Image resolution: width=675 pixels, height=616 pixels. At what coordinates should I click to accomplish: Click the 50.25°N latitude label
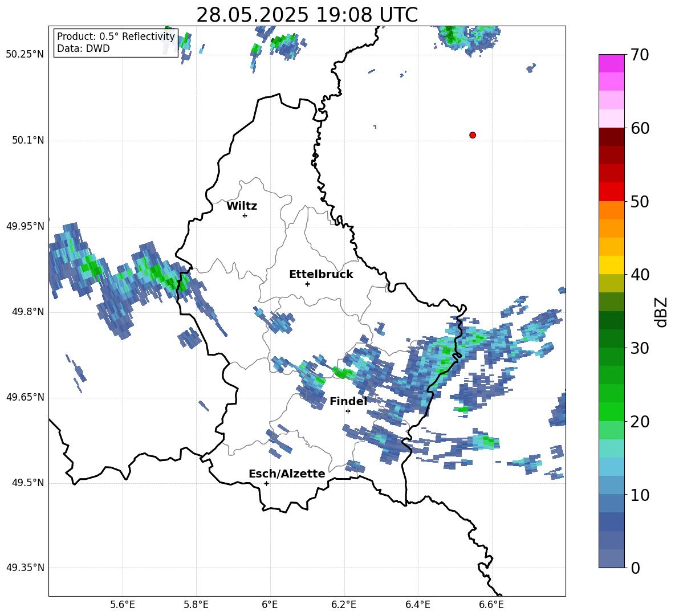pos(25,55)
